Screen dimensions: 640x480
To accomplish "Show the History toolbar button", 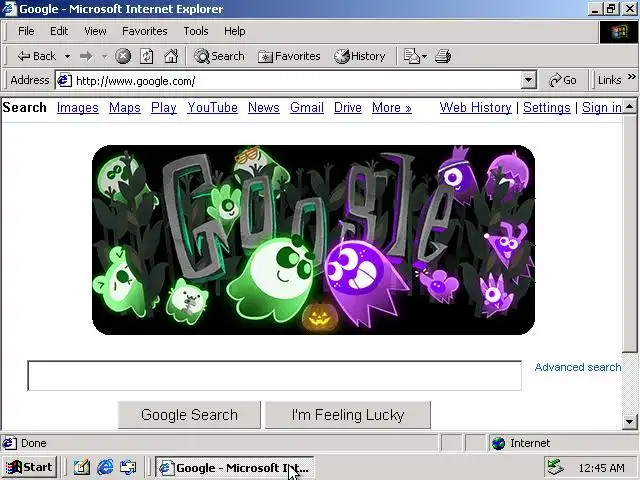I will coord(360,56).
